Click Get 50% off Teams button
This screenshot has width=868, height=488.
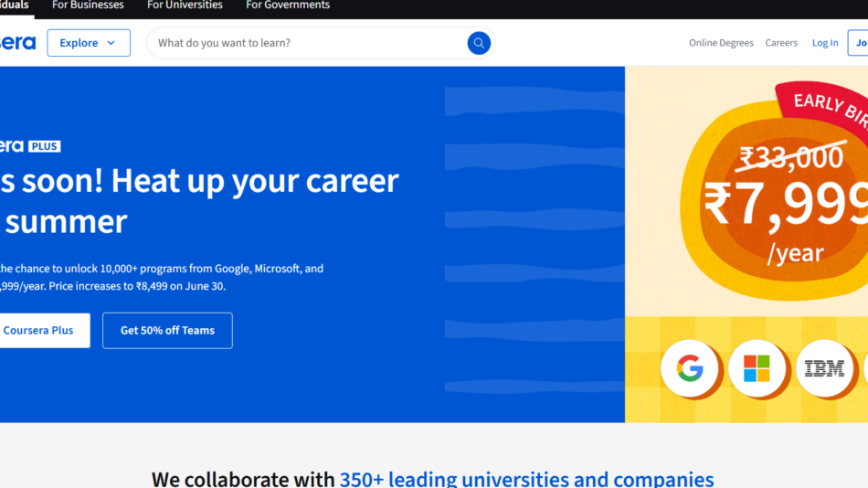[167, 331]
